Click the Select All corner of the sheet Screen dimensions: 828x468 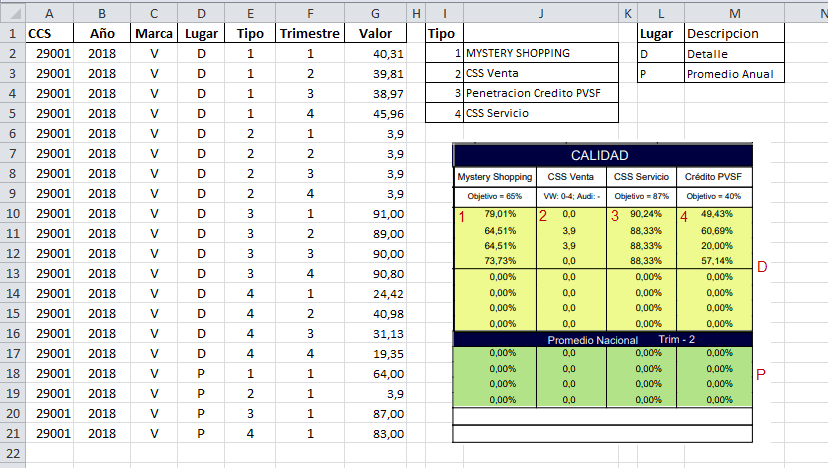10,12
